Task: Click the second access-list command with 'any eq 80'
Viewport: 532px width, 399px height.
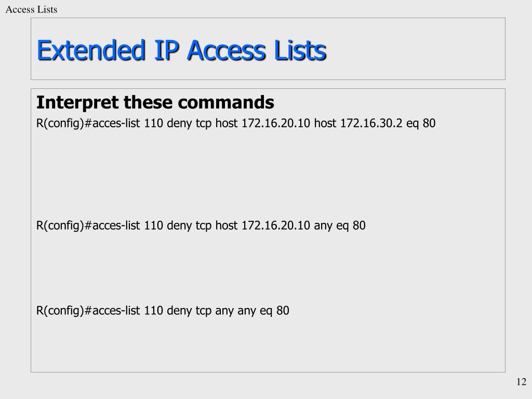Action: point(201,225)
